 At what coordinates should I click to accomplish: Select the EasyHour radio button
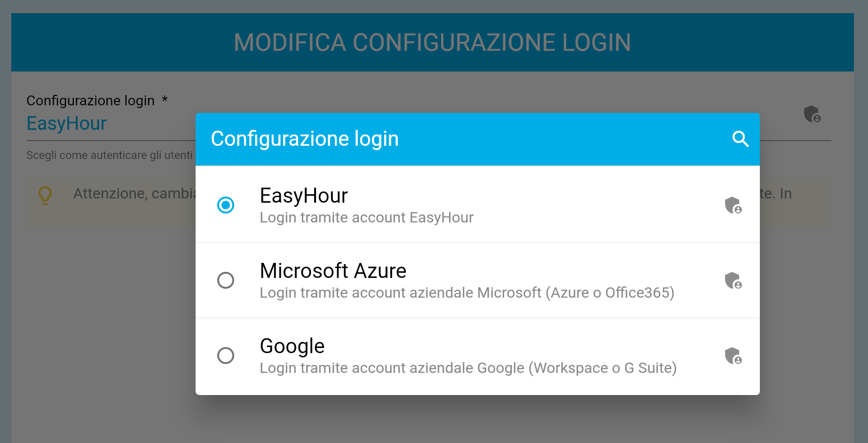point(226,205)
